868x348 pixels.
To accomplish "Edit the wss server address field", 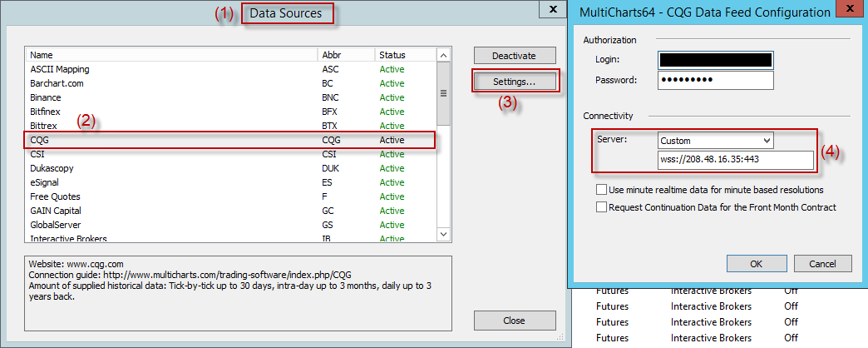I will pyautogui.click(x=736, y=160).
